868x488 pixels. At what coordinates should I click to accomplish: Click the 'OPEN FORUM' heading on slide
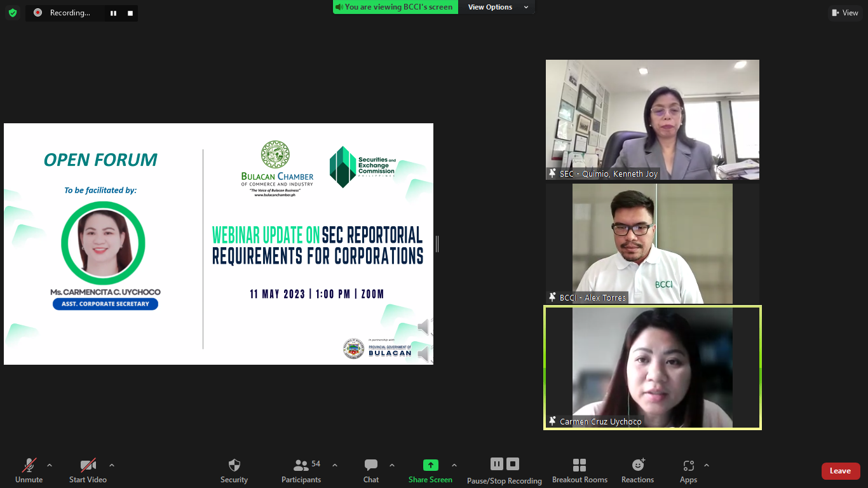tap(100, 160)
